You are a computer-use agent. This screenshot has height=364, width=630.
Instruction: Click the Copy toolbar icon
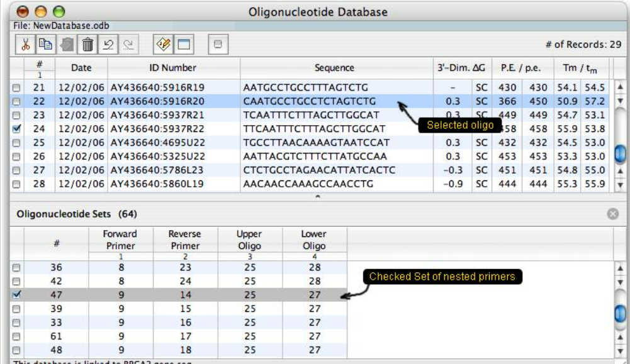coord(46,44)
